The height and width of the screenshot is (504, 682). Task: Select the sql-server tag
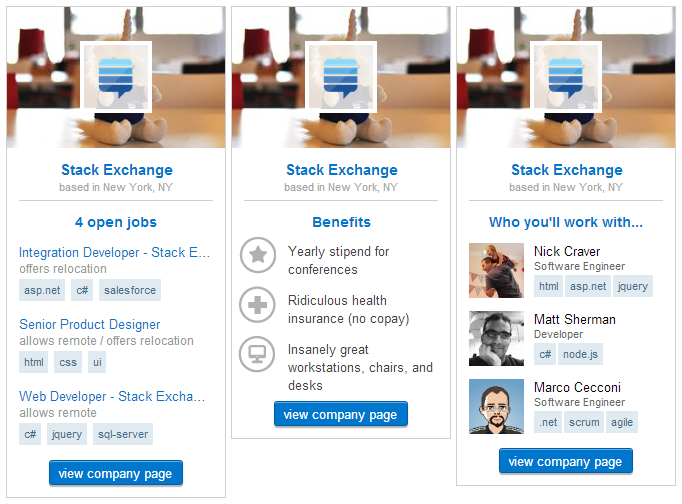(x=123, y=434)
